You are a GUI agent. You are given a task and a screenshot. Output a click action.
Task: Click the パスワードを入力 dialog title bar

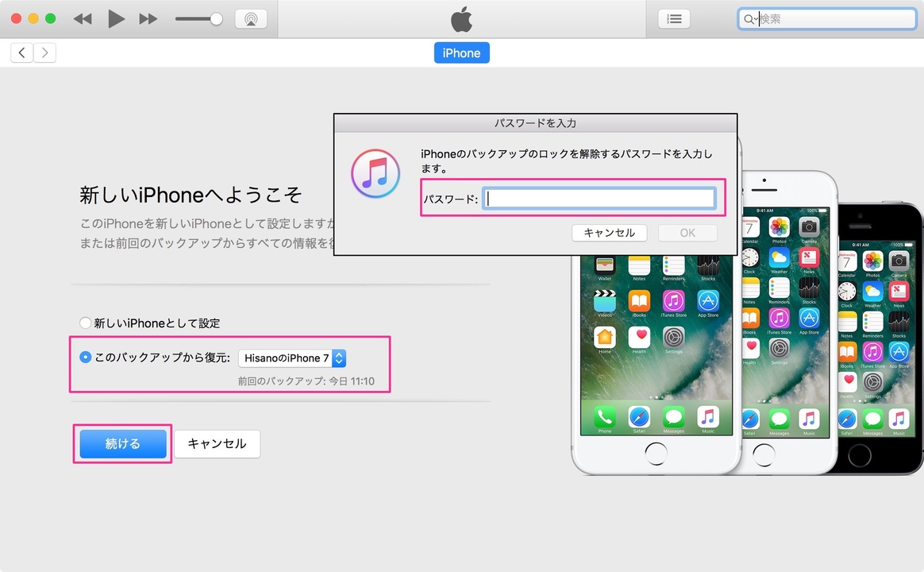click(535, 122)
